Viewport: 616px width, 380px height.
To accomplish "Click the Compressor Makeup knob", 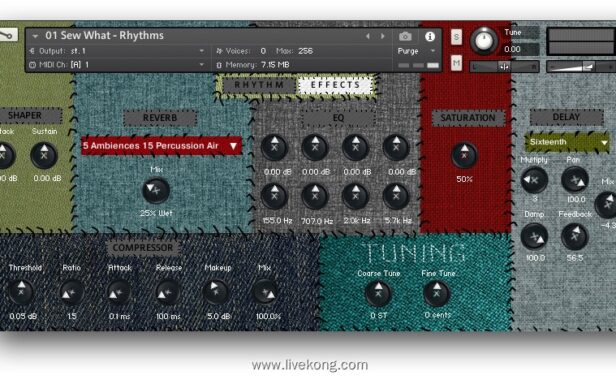I will click(216, 292).
